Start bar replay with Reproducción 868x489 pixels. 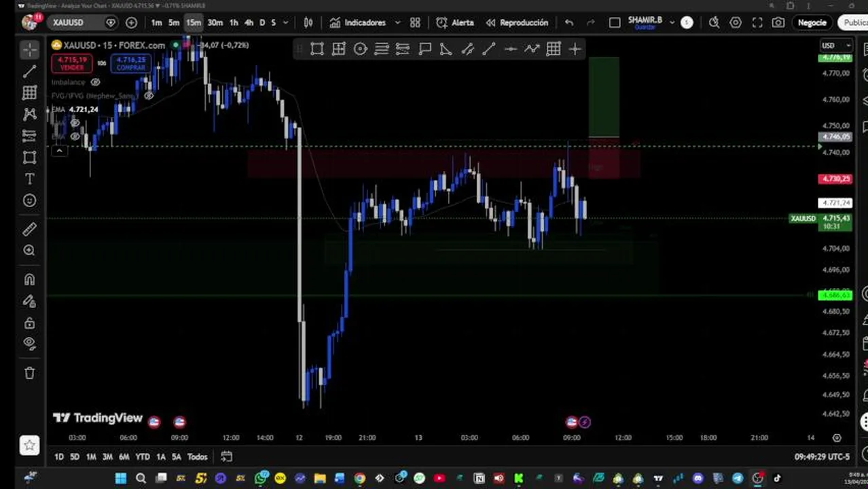pyautogui.click(x=516, y=22)
